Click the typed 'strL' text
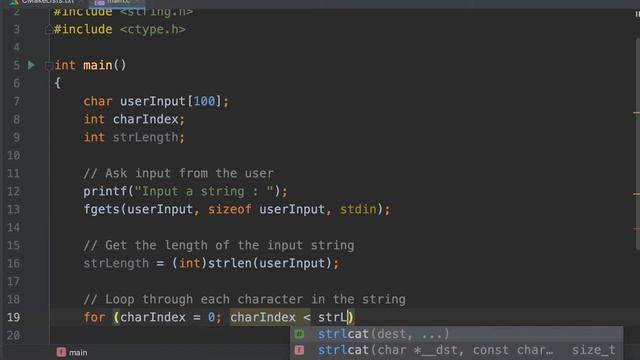Viewport: 640px width, 360px height. (332, 317)
